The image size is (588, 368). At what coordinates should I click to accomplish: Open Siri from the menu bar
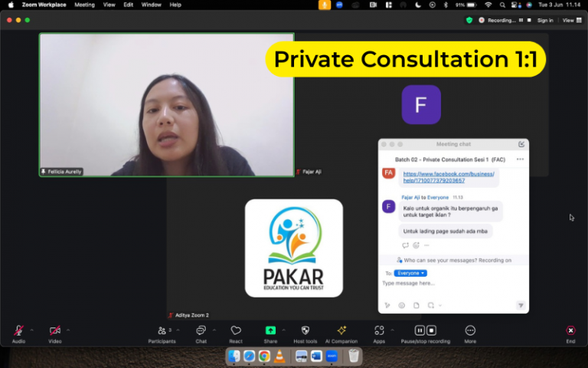529,5
